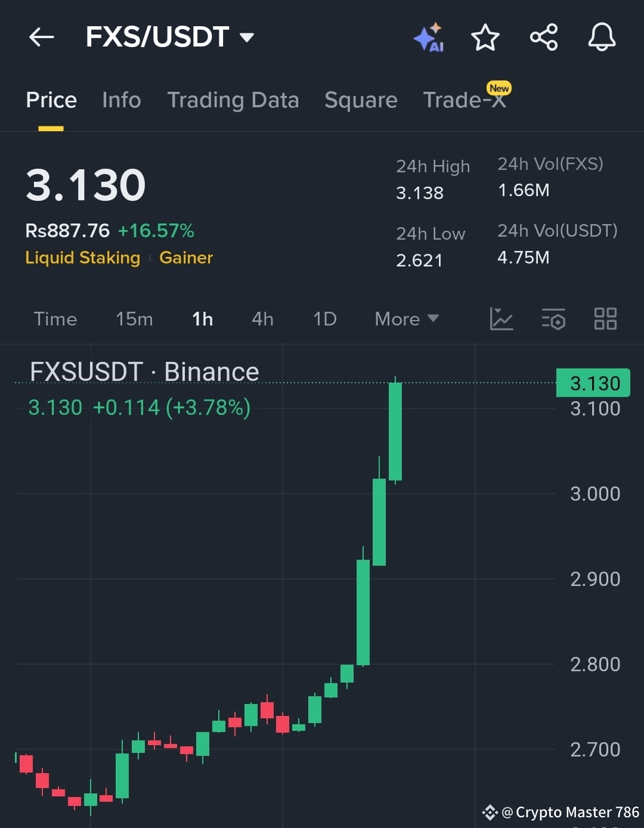Screen dimensions: 644x828
Task: Click the 24h Vol(FXS) value 1.66M
Action: (524, 190)
